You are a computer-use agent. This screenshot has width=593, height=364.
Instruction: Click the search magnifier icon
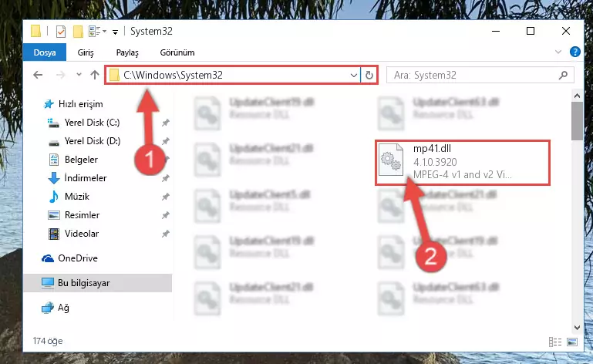563,75
